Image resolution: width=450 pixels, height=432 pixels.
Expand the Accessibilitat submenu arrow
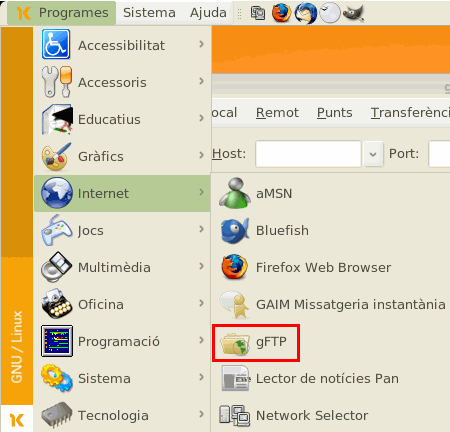tap(201, 44)
